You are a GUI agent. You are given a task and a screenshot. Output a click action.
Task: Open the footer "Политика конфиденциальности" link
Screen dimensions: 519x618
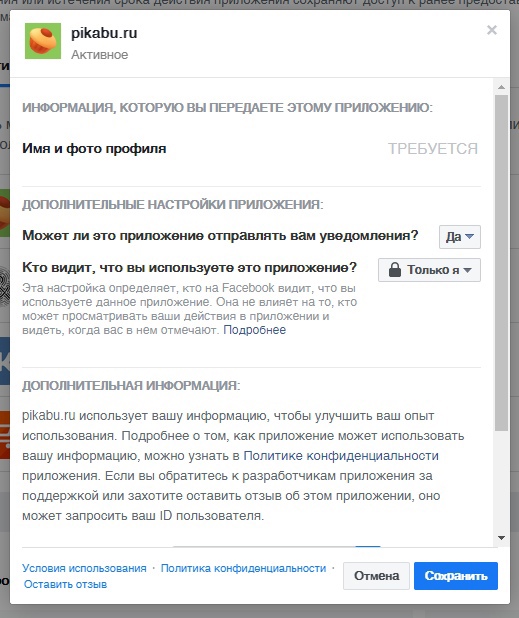(x=244, y=568)
